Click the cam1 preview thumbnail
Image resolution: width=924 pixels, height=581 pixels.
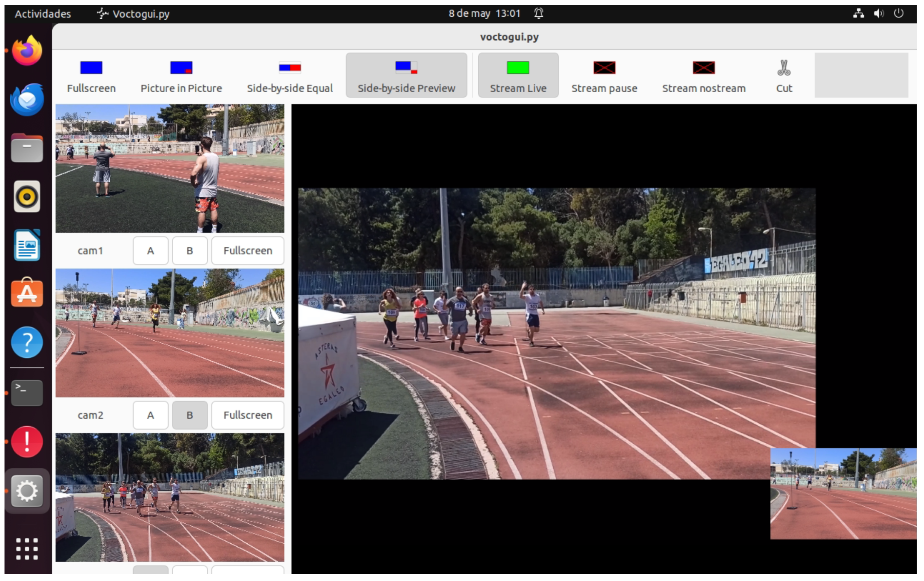point(170,169)
